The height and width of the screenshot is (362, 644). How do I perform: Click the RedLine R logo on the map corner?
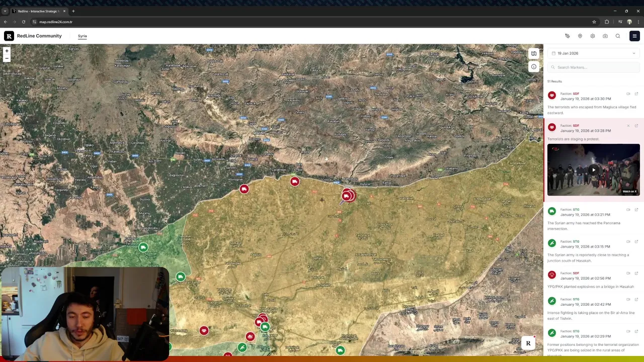coord(528,343)
